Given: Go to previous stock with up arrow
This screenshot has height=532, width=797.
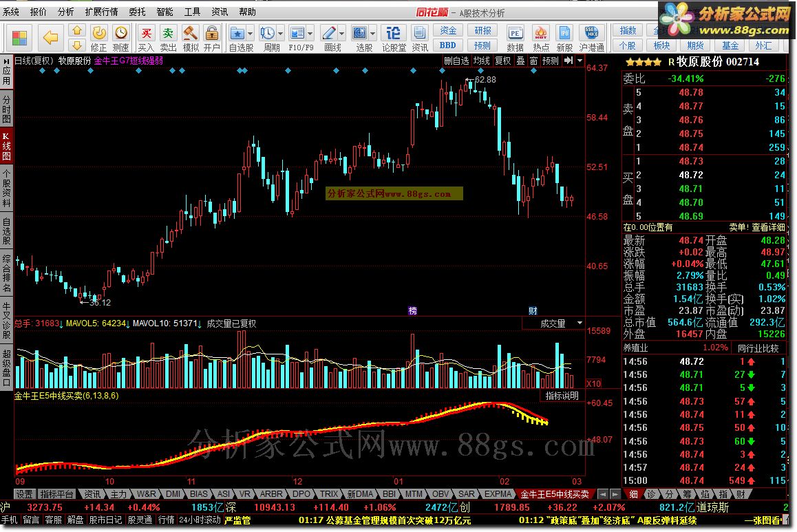Looking at the screenshot, I should [77, 30].
